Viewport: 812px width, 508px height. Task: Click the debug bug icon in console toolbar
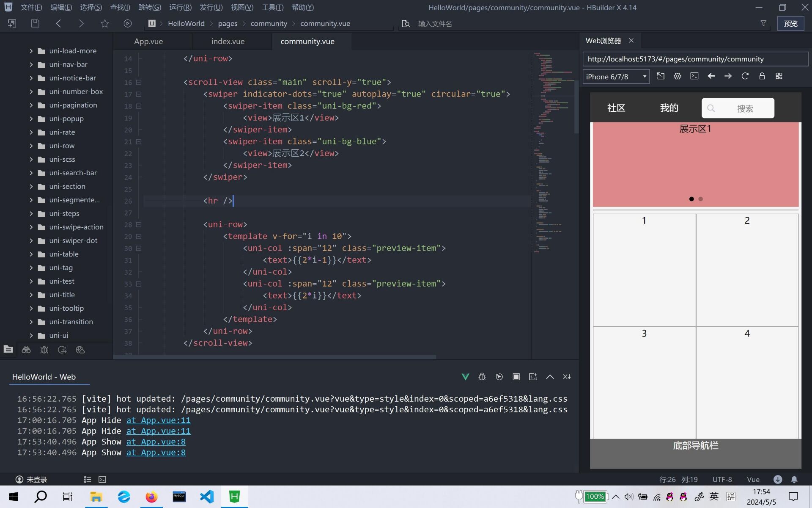click(482, 377)
